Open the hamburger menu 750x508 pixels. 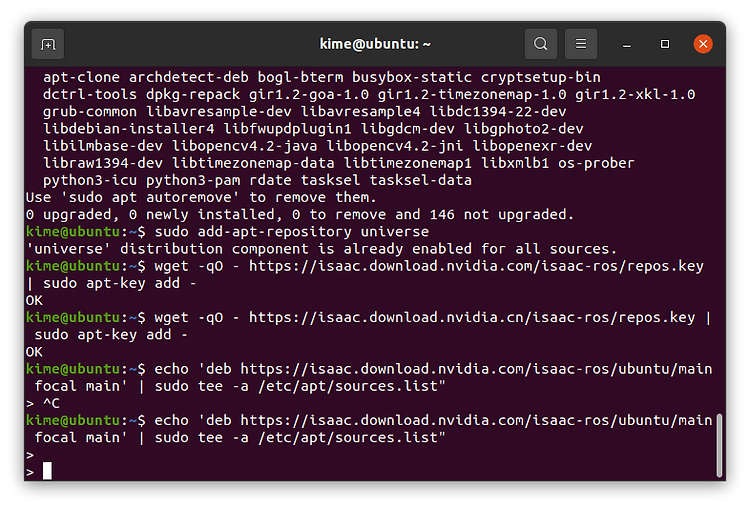coord(581,44)
